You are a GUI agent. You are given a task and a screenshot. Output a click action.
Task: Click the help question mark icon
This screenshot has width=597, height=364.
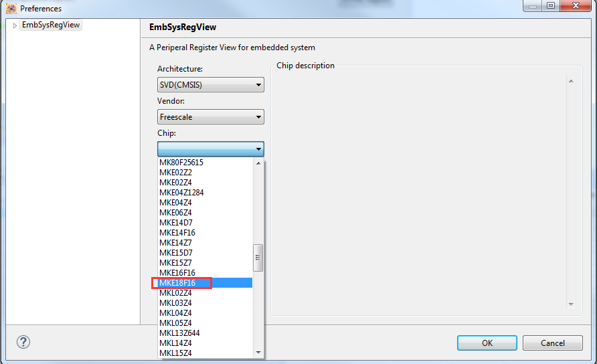[x=23, y=342]
